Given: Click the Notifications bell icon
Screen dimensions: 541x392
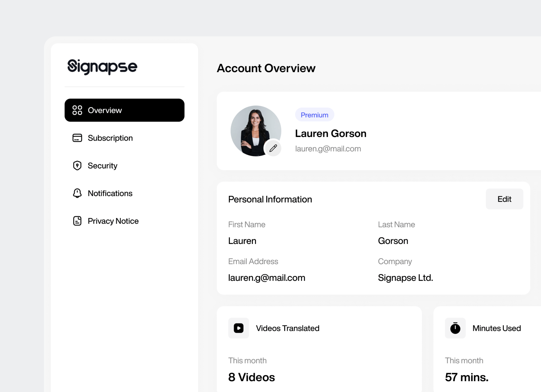Looking at the screenshot, I should coord(77,193).
